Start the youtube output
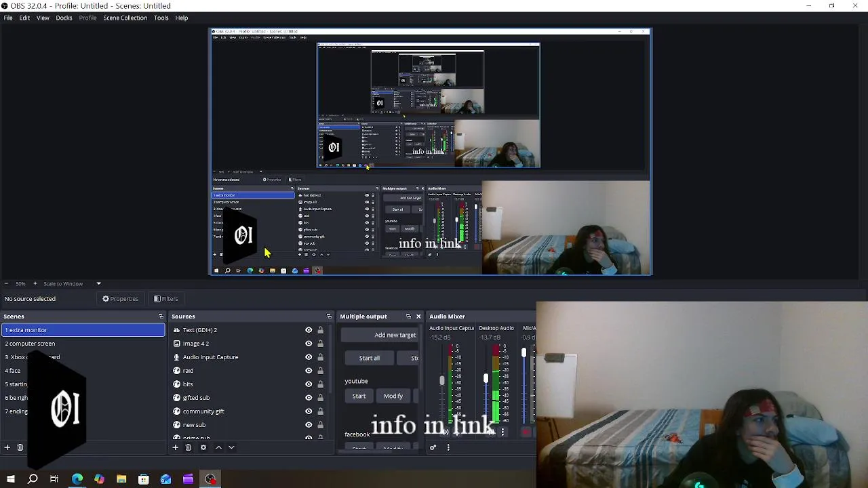The image size is (868, 488). [x=359, y=396]
